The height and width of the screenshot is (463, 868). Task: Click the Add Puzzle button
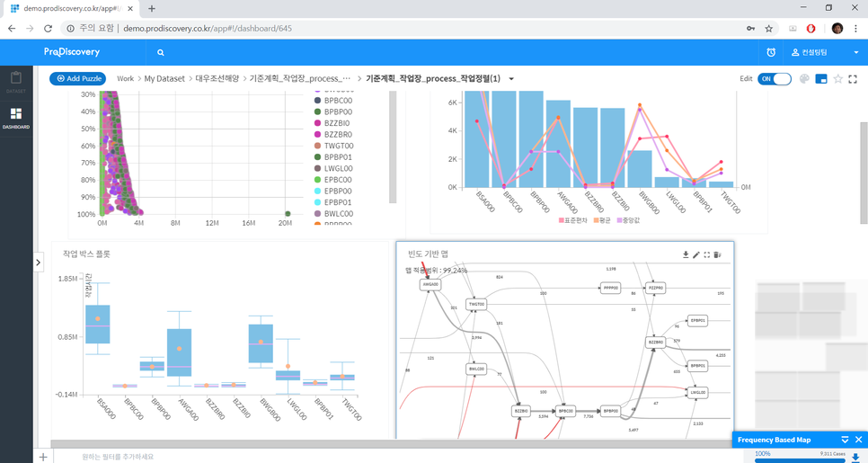point(77,79)
